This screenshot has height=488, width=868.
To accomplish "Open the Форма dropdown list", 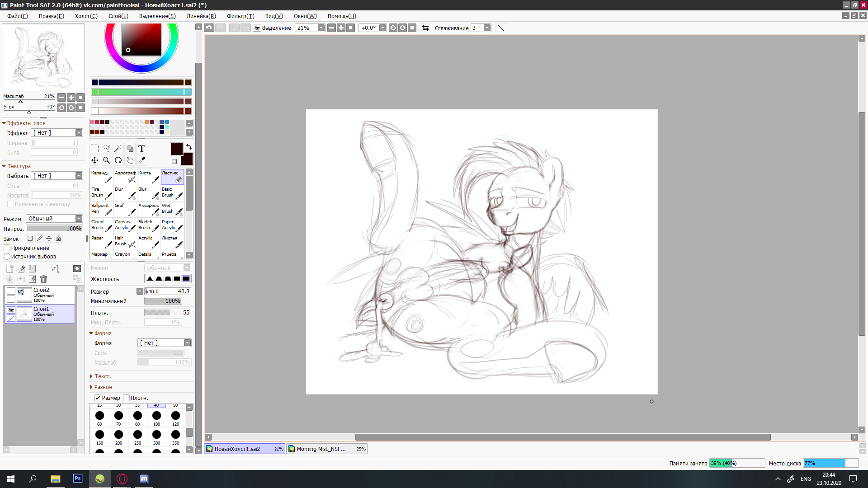I will (x=164, y=343).
